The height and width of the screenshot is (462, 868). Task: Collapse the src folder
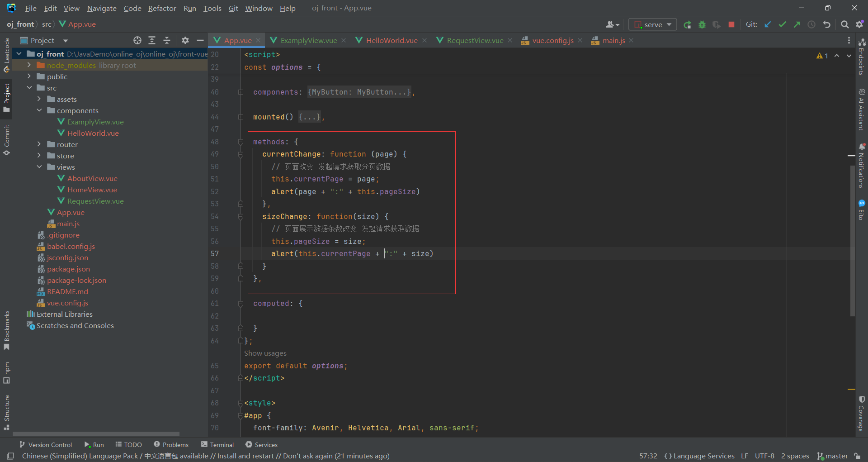29,88
